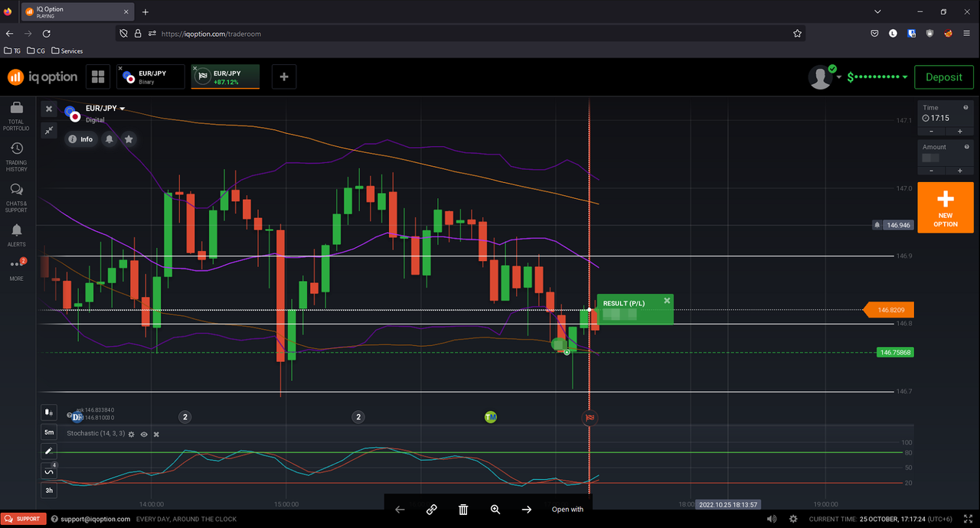This screenshot has height=528, width=980.
Task: Open the More menu in the sidebar
Action: coord(16,269)
